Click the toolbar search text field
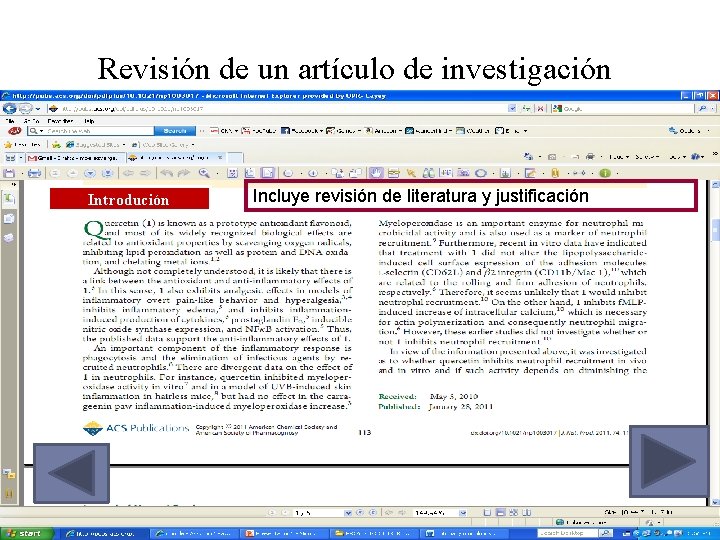This screenshot has height=540, width=720. (90, 131)
